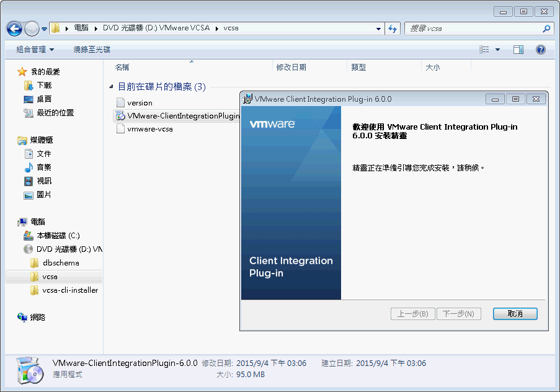
Task: Click the large installer icon in the details pane
Action: tap(30, 370)
